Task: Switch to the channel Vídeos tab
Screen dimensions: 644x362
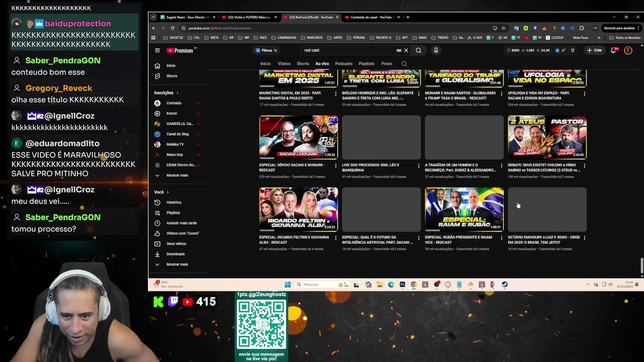Action: tap(284, 64)
